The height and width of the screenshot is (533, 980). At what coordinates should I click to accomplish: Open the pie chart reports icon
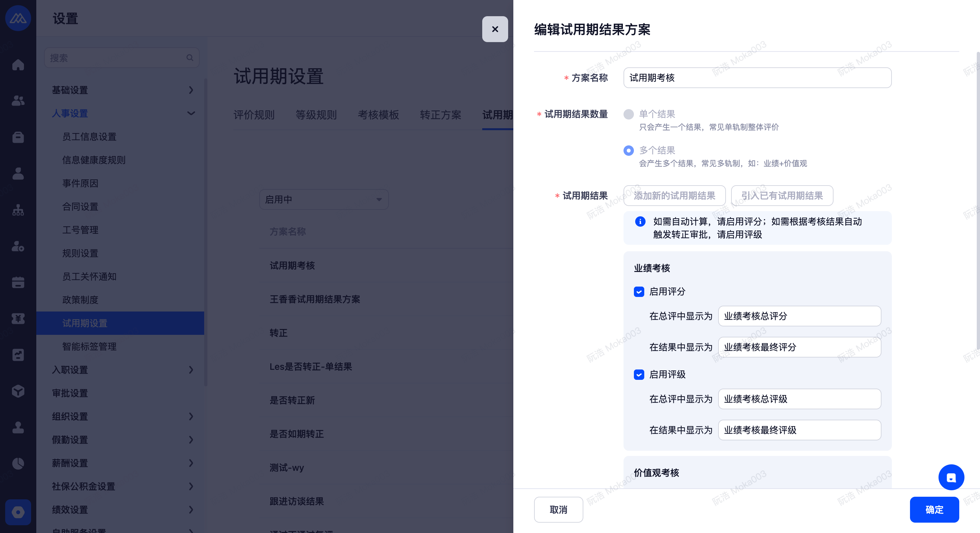18,463
